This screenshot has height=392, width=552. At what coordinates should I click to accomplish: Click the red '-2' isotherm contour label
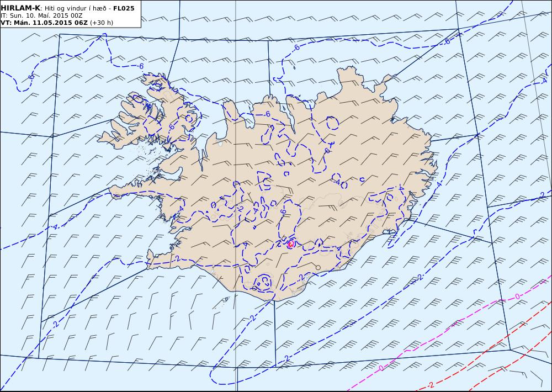(x=431, y=385)
